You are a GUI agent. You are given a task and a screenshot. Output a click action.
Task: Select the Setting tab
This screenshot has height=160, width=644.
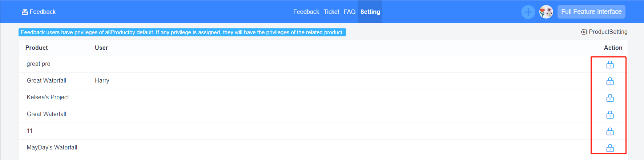point(370,12)
